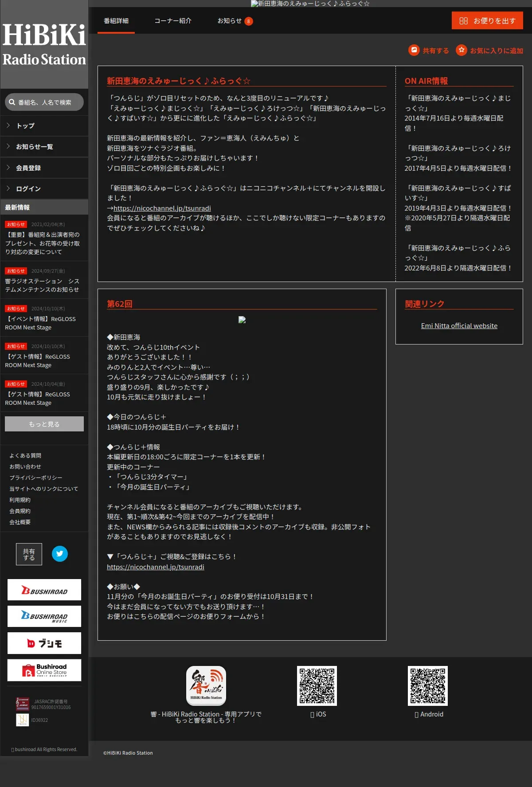Click the ©HiBiKi Radio Station copyright text
Screen dimensions: 532x787
click(x=128, y=753)
